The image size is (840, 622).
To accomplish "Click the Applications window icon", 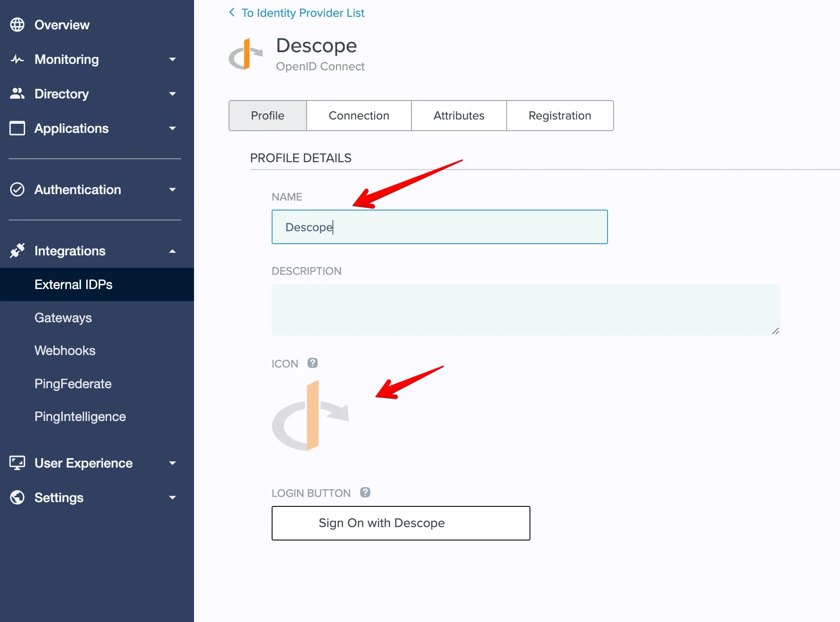I will coord(17,128).
